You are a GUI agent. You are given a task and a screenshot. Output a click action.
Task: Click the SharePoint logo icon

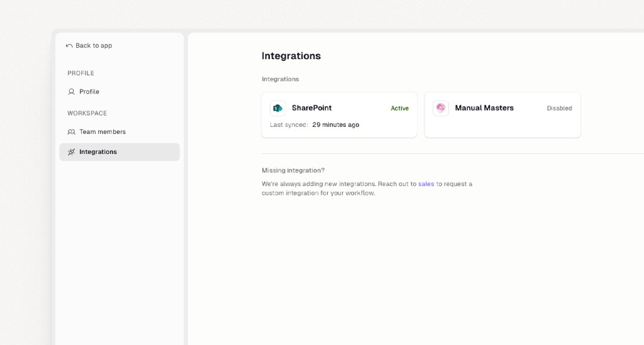pyautogui.click(x=277, y=108)
